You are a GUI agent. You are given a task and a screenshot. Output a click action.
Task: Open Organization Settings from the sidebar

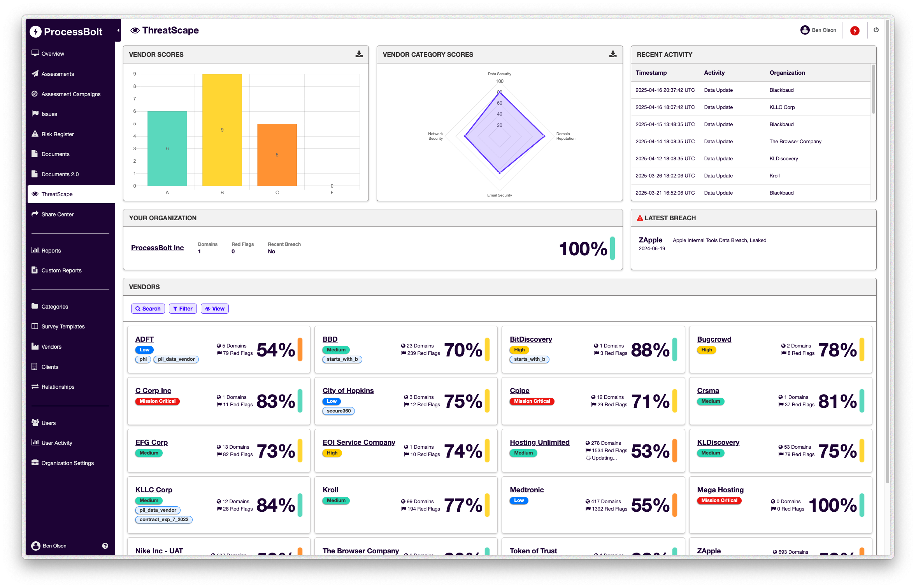tap(67, 463)
